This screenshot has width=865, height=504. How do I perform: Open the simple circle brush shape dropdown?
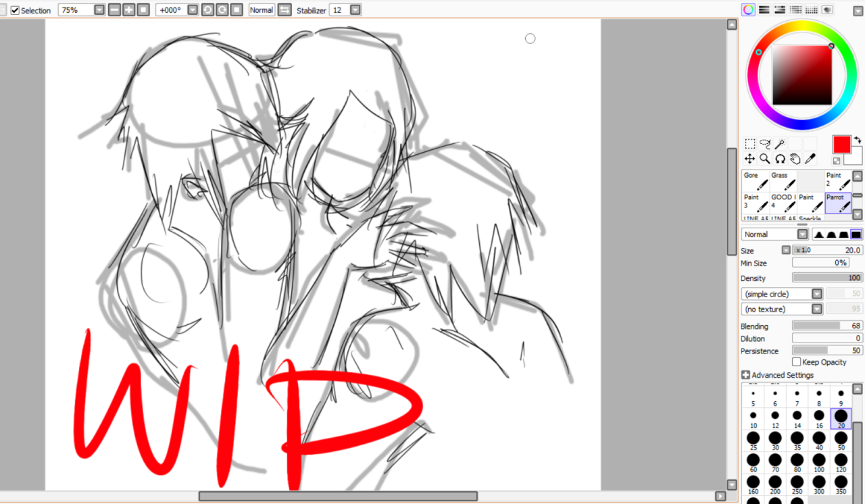point(782,294)
